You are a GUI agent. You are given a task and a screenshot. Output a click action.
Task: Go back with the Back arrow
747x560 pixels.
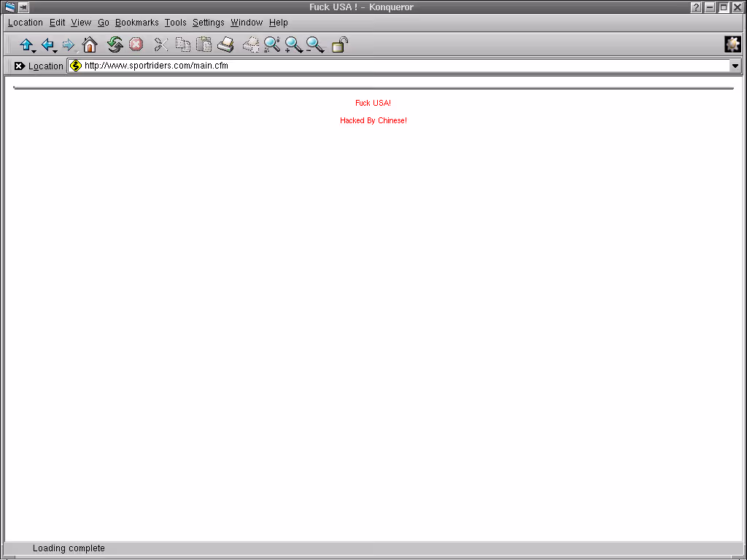tap(47, 44)
